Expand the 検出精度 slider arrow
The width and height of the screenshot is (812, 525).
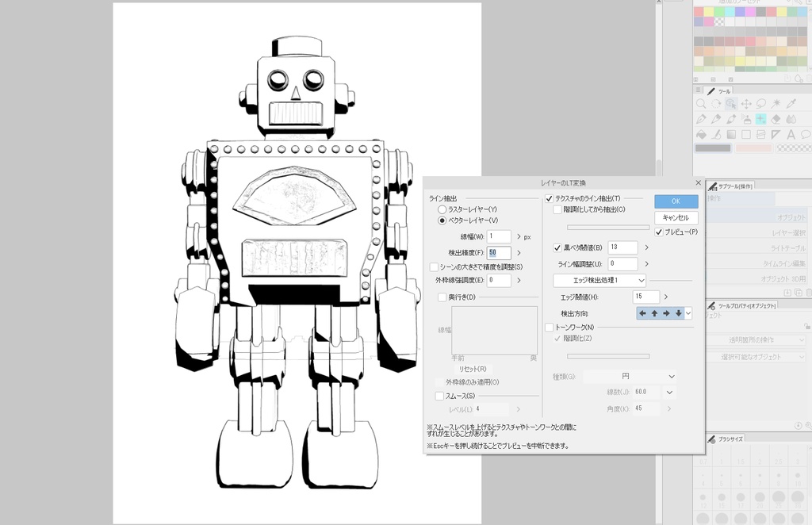pos(519,252)
